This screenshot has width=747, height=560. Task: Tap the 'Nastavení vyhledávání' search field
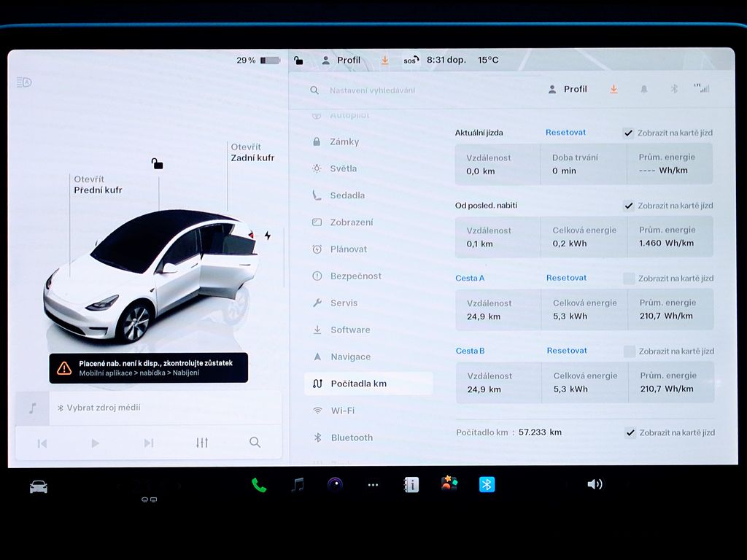coord(372,90)
